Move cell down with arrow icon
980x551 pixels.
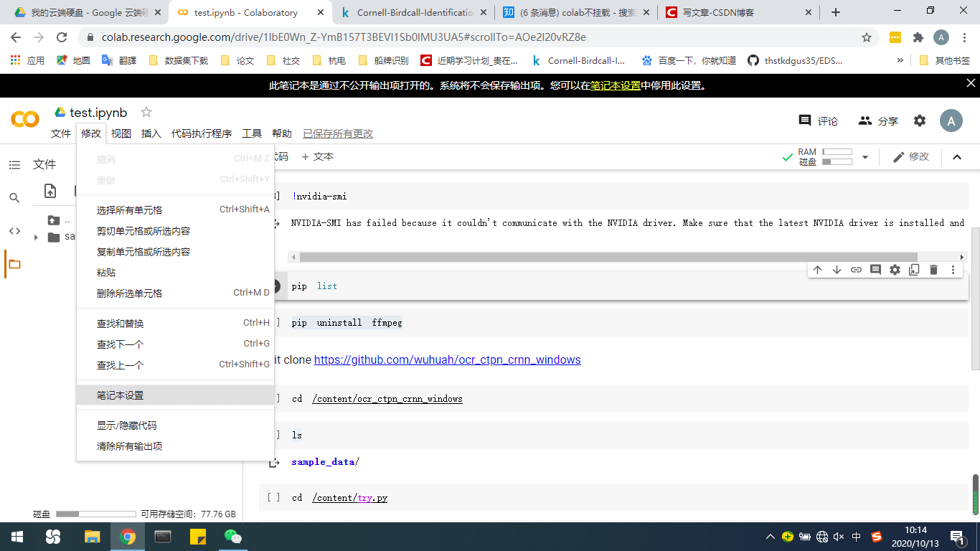[x=837, y=270]
